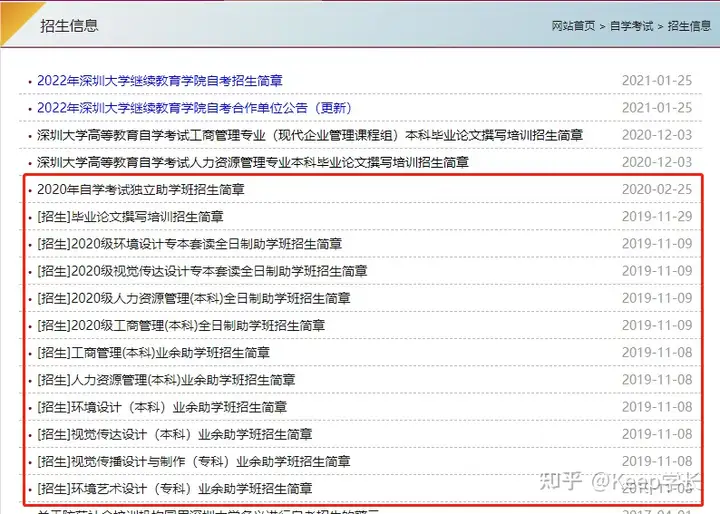The width and height of the screenshot is (720, 514).
Task: Open [招生]人力资源管理(本科)业余助学班招生简章
Action: [x=166, y=380]
